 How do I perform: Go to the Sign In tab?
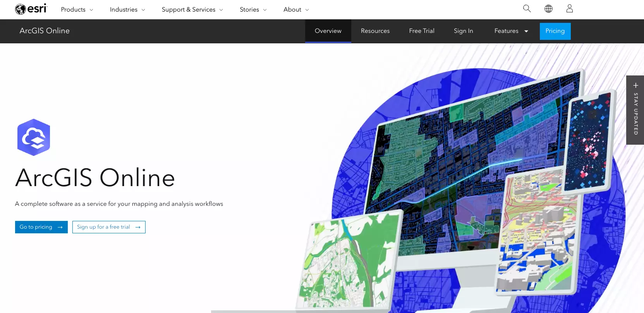click(464, 31)
